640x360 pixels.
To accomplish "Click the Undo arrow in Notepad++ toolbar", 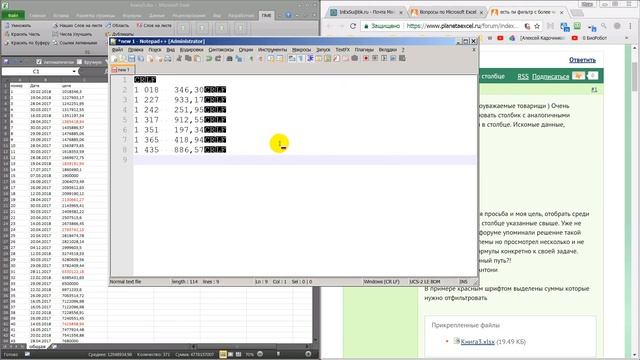I will point(209,58).
